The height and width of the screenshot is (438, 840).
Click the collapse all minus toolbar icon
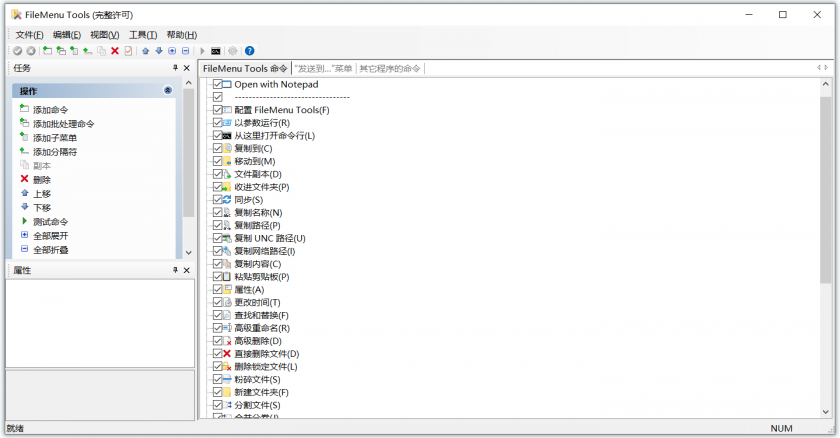tap(185, 50)
